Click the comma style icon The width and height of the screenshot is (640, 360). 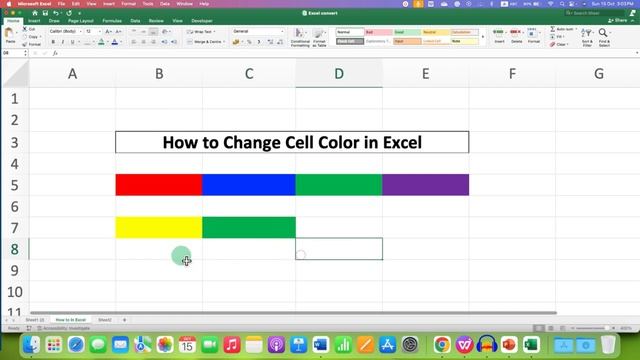(259, 42)
